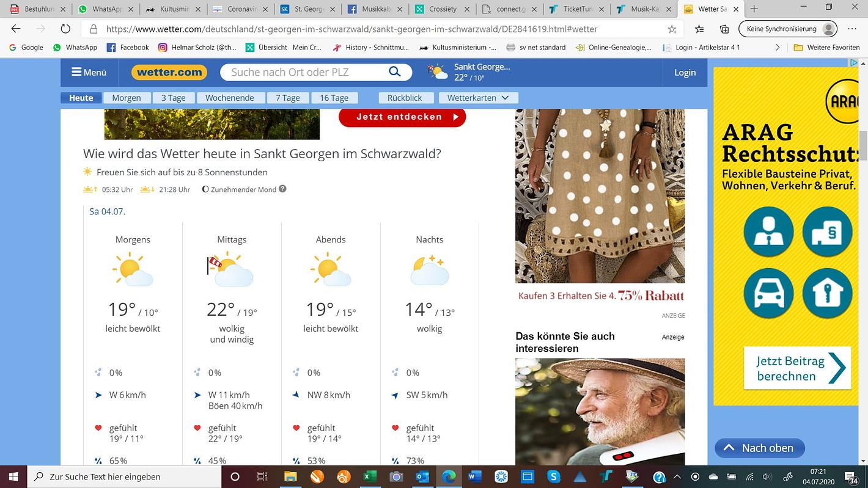Open browser settings three-dot menu

(852, 29)
